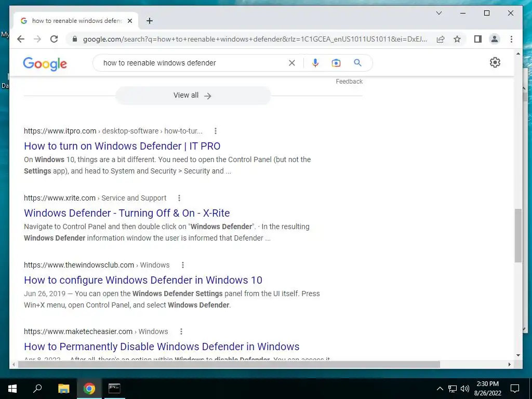
Task: Share this page using the share icon
Action: tap(441, 39)
